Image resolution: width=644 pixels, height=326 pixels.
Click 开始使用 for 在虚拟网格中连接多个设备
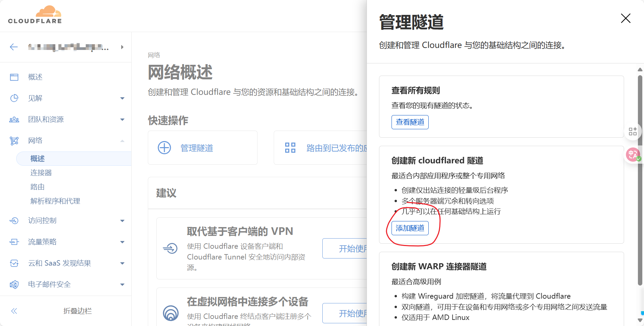click(345, 314)
